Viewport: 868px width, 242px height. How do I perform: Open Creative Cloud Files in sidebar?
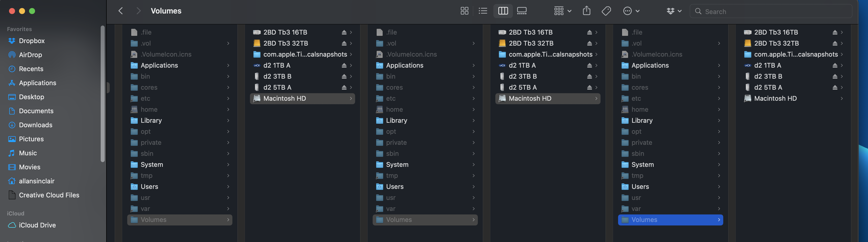click(x=49, y=195)
